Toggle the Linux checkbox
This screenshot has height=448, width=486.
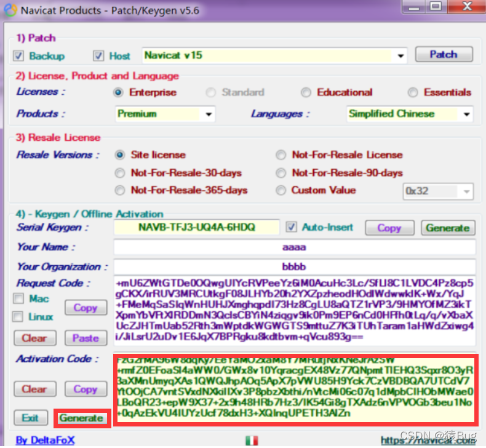18,316
